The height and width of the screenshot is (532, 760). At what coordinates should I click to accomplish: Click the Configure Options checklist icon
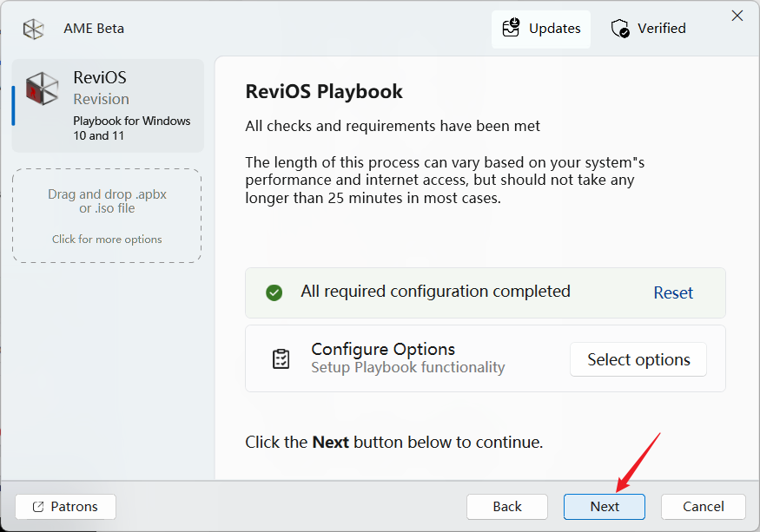(x=281, y=359)
